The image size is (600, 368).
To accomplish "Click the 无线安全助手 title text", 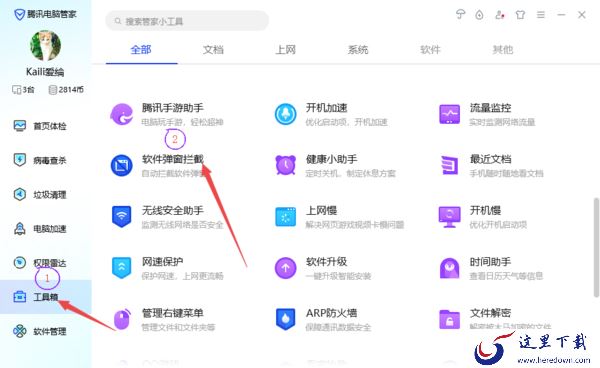I will [x=173, y=210].
